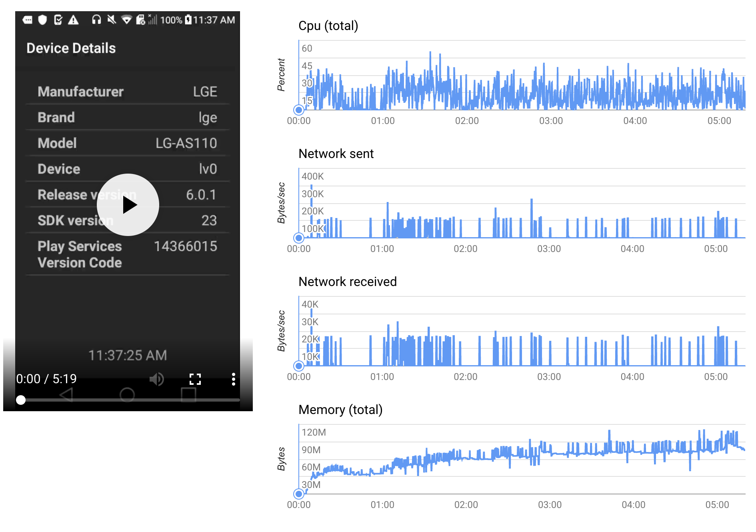Click the 0:00 / 5:19 time display
This screenshot has height=532, width=756.
point(46,379)
